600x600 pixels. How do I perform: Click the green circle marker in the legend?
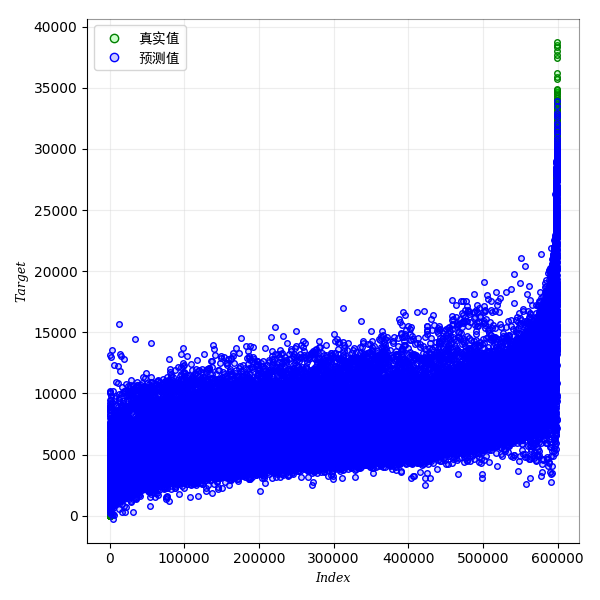(114, 39)
